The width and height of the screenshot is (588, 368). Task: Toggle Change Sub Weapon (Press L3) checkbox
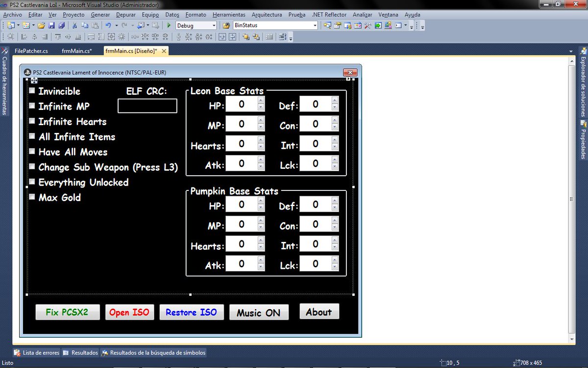[32, 167]
